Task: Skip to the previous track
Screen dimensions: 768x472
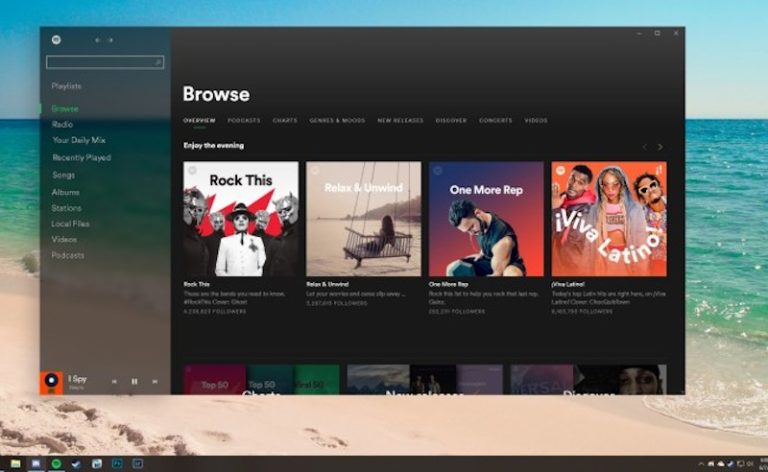Action: pyautogui.click(x=114, y=381)
